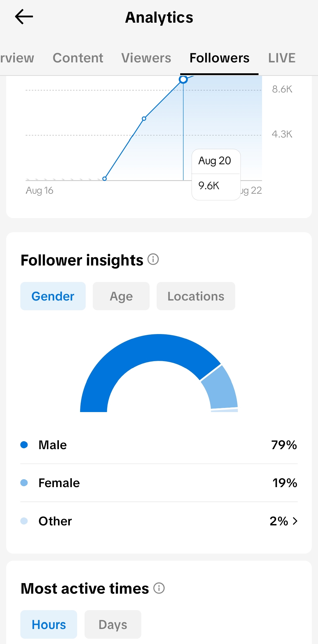Show active times by Days
Image resolution: width=318 pixels, height=644 pixels.
coord(113,624)
